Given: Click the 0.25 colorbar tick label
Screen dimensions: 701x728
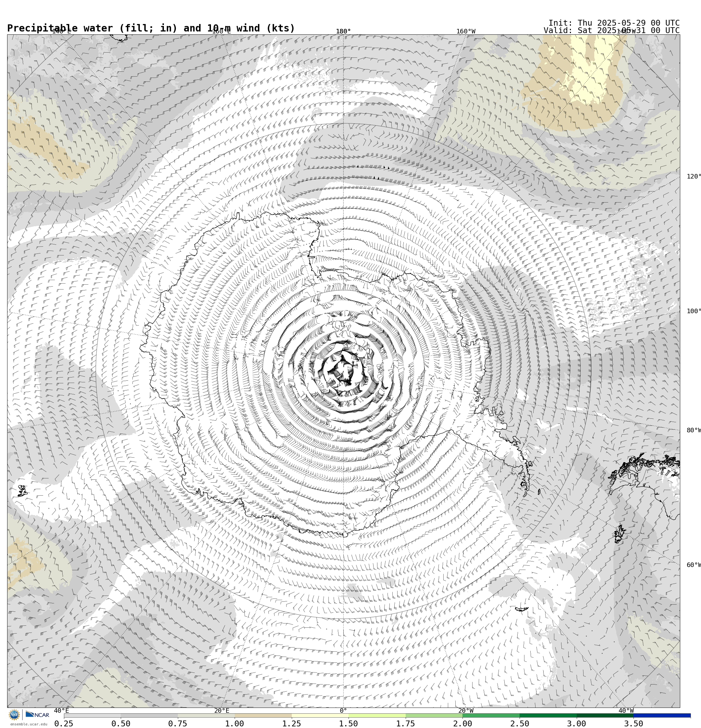Looking at the screenshot, I should [64, 723].
